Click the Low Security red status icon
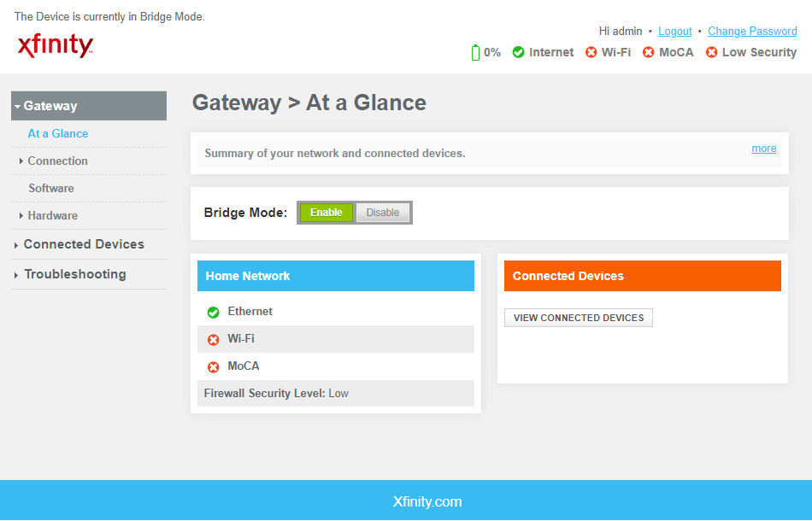812x521 pixels. tap(711, 53)
